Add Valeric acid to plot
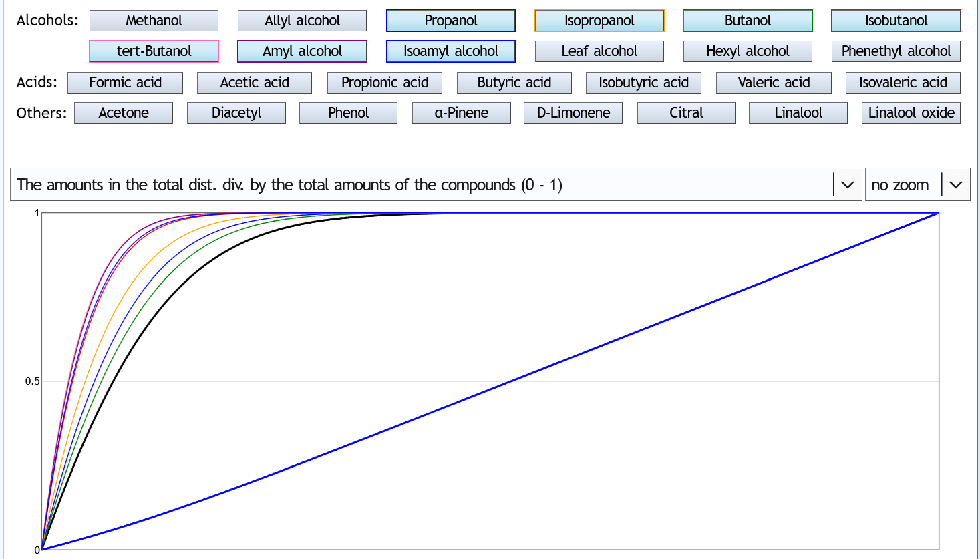 click(x=774, y=83)
